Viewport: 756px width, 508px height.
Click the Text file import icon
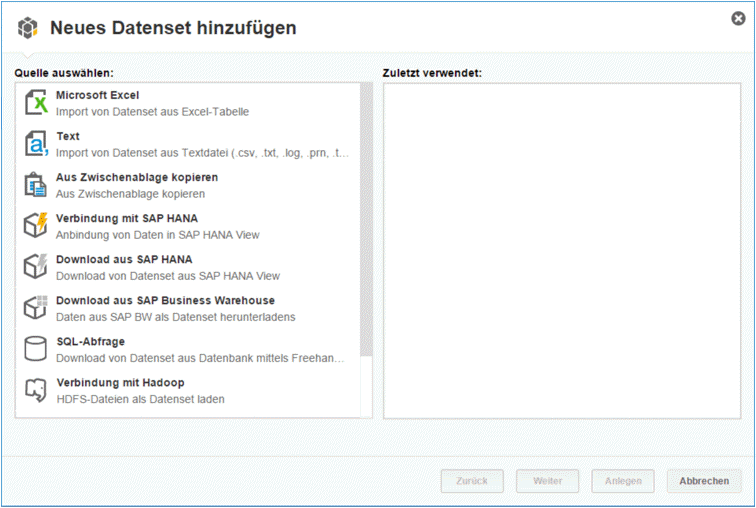[36, 144]
